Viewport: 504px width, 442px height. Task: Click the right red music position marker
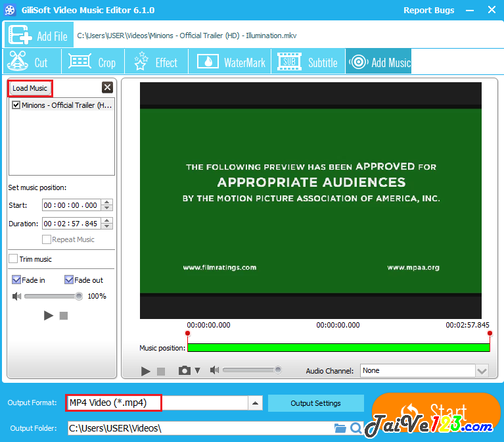click(490, 333)
